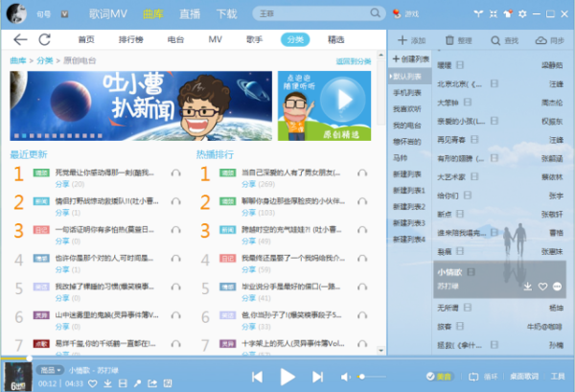The width and height of the screenshot is (575, 392).
Task: Click the MV icon next to 大笨钟
Action: (468, 102)
